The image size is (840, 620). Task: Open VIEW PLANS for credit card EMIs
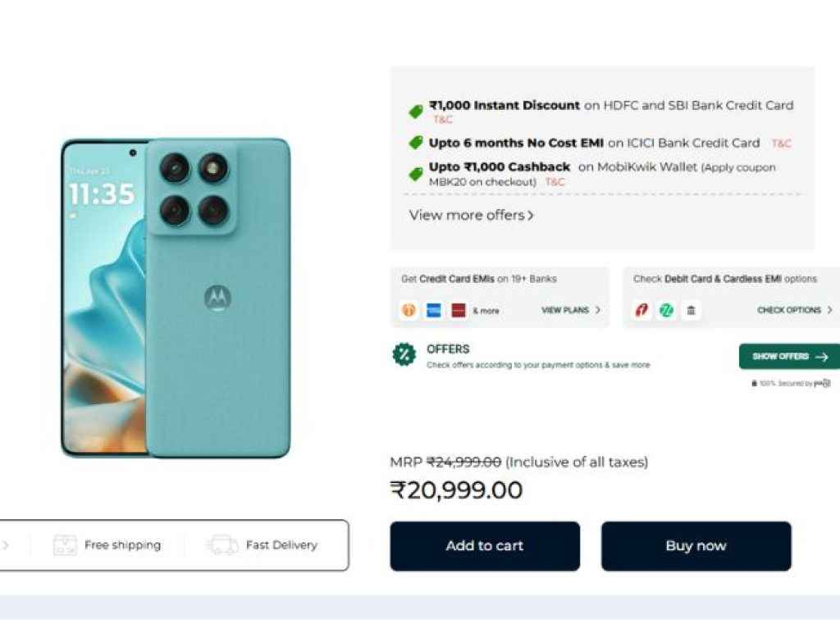pyautogui.click(x=570, y=311)
